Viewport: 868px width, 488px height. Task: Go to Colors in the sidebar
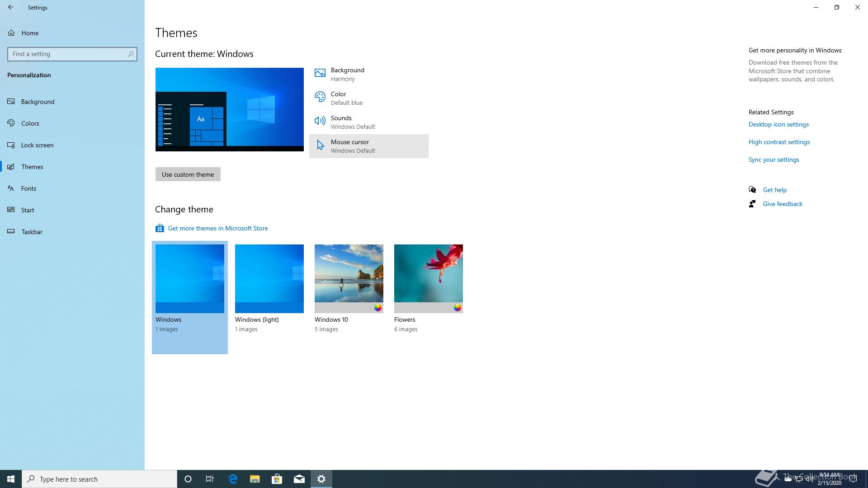click(30, 123)
